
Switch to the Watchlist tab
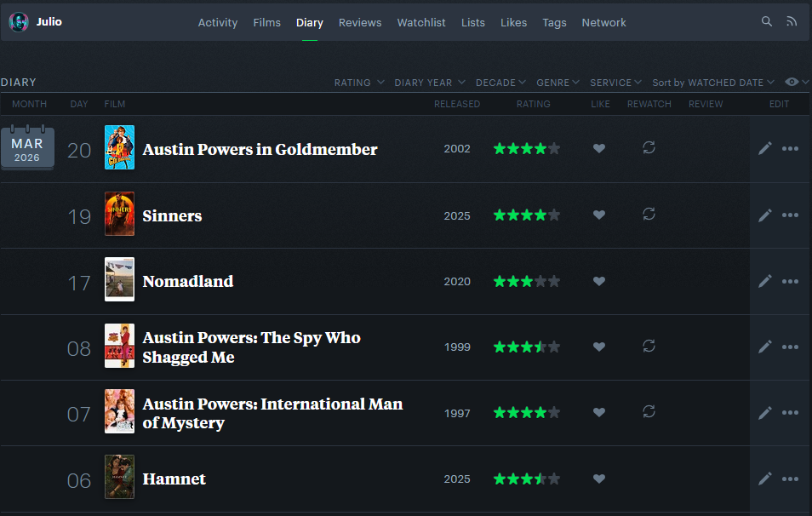point(421,23)
